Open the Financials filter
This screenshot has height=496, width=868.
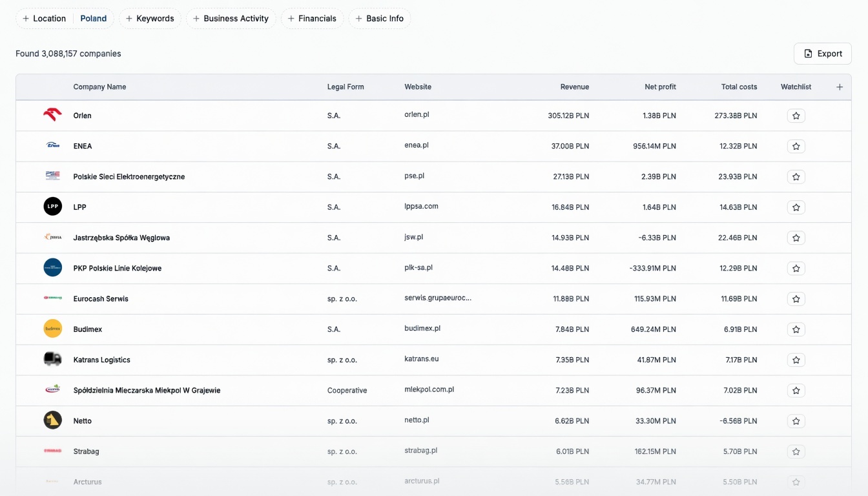click(x=312, y=19)
